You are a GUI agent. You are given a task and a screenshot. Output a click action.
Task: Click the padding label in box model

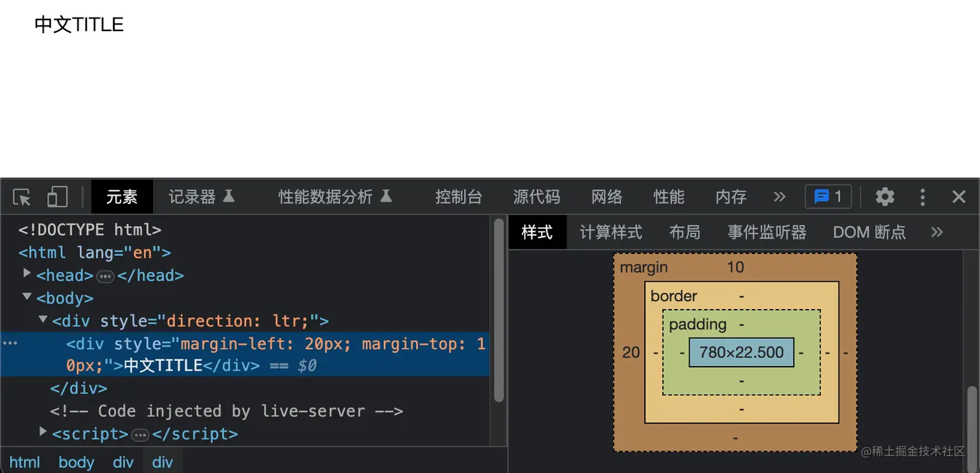[x=698, y=324]
